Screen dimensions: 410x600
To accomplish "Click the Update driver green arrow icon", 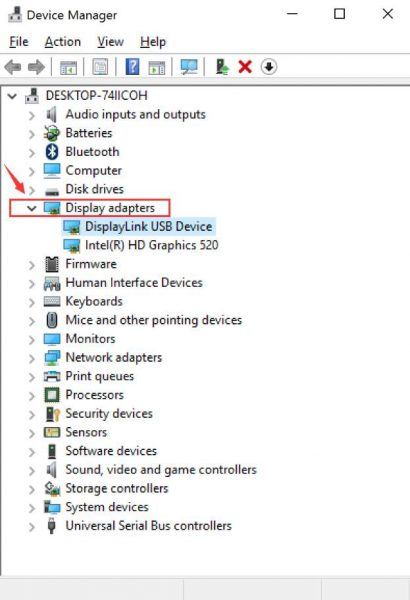I will (222, 67).
